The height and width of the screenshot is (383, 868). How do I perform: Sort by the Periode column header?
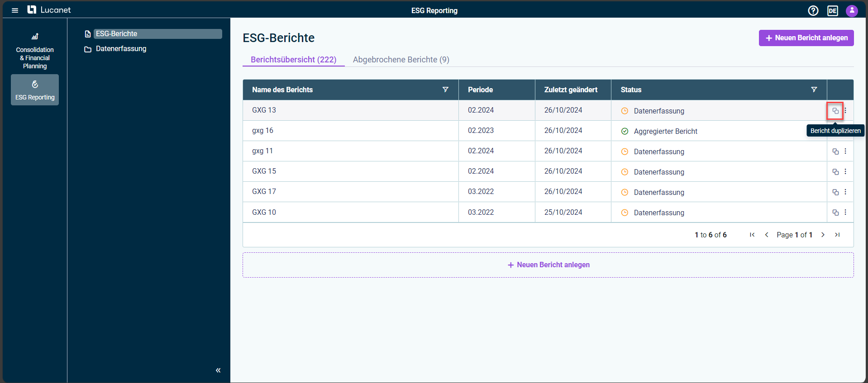(x=480, y=90)
